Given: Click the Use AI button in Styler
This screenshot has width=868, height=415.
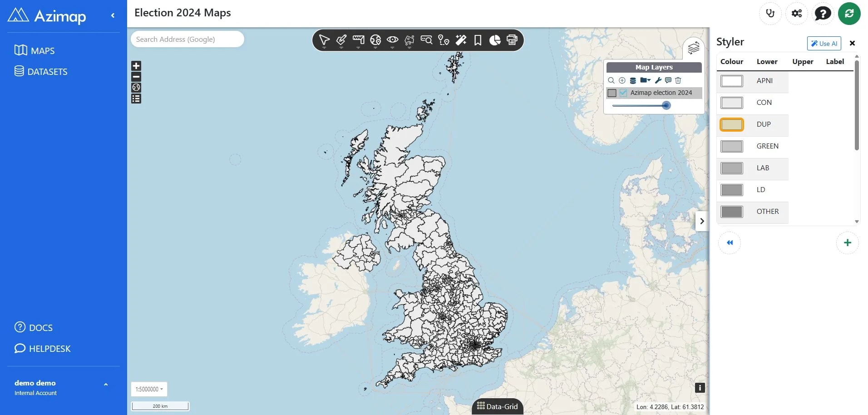Looking at the screenshot, I should 824,44.
